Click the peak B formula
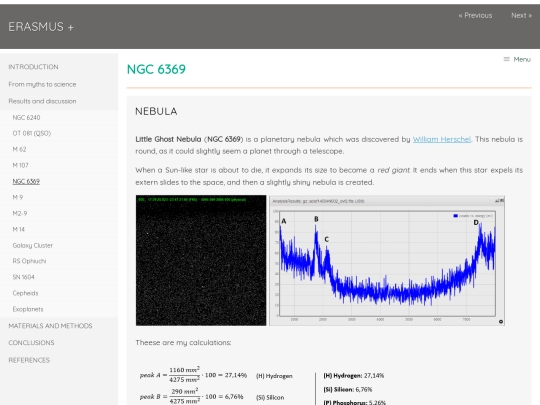The width and height of the screenshot is (540, 405). tap(191, 396)
